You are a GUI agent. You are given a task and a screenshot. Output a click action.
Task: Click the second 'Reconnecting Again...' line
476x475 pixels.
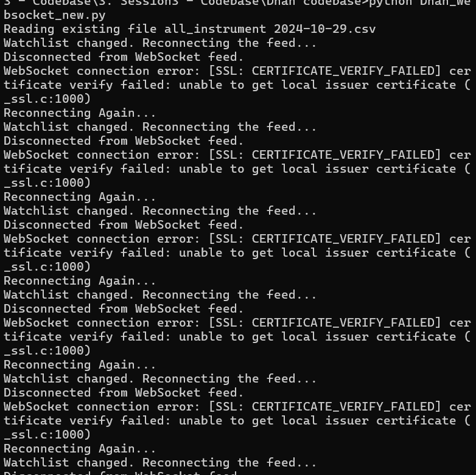[80, 197]
